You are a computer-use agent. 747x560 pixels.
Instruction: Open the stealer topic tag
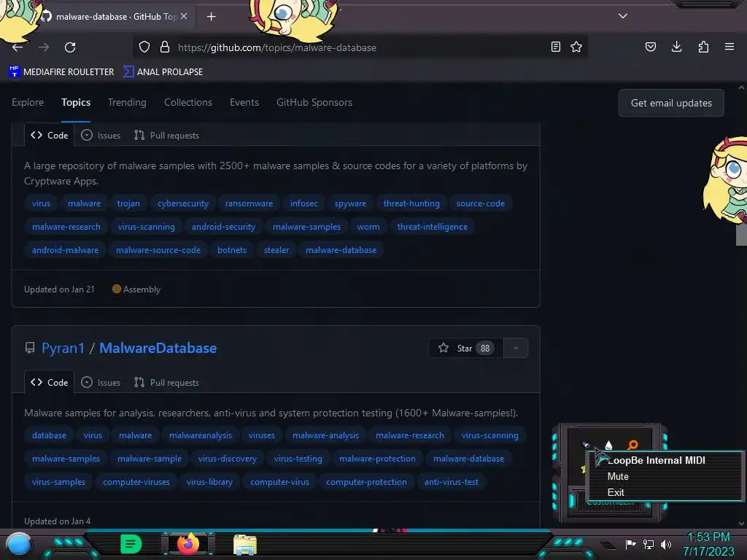coord(276,250)
